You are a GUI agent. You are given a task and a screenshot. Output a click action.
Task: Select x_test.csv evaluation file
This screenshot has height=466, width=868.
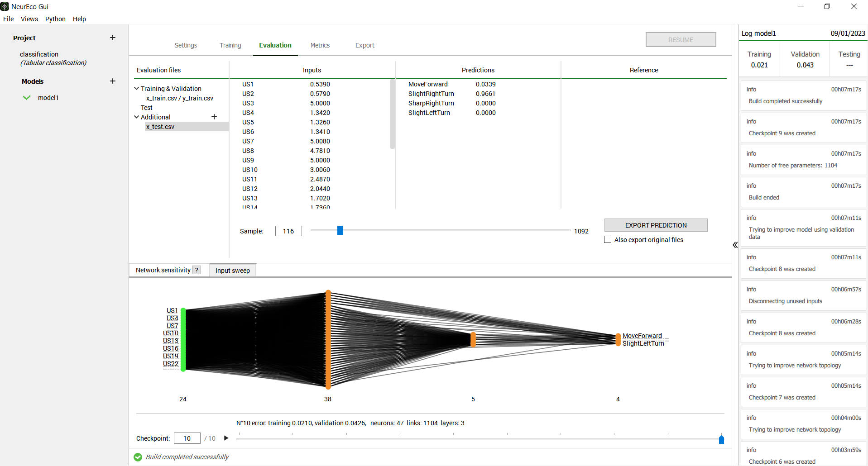pos(187,127)
